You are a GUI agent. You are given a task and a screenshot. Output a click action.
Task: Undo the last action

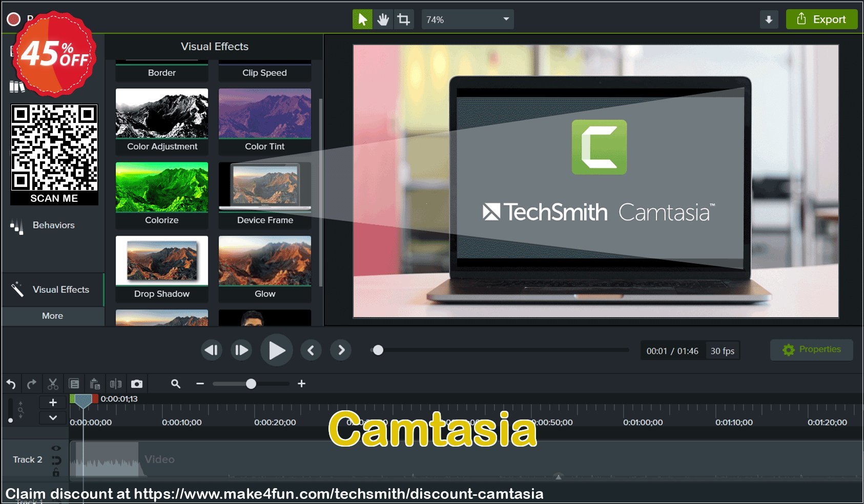tap(11, 384)
